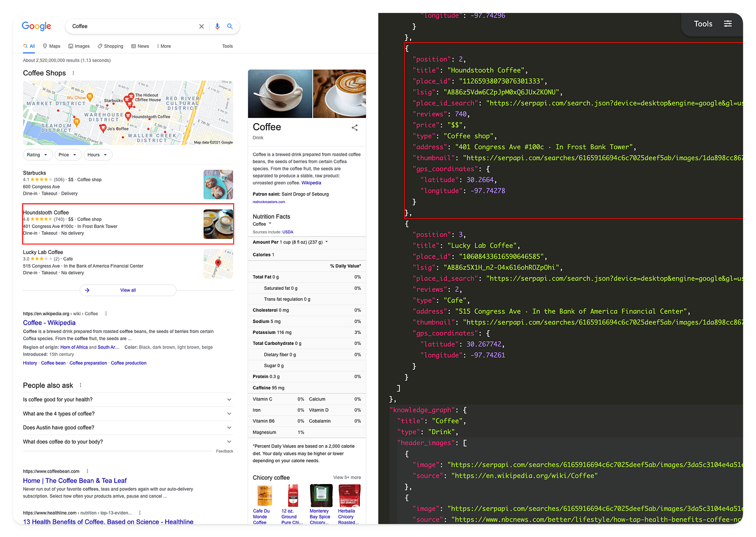Switch to the News tab
The width and height of the screenshot is (756, 537).
[140, 46]
